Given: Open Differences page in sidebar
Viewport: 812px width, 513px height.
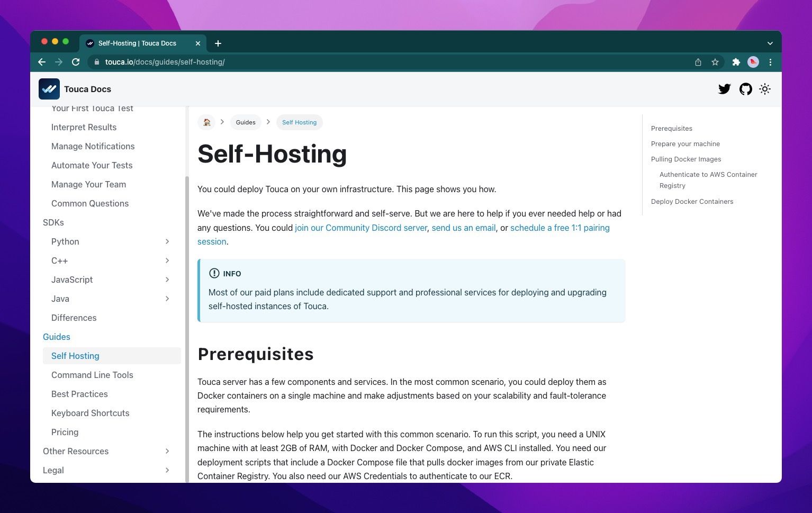Looking at the screenshot, I should click(x=74, y=318).
